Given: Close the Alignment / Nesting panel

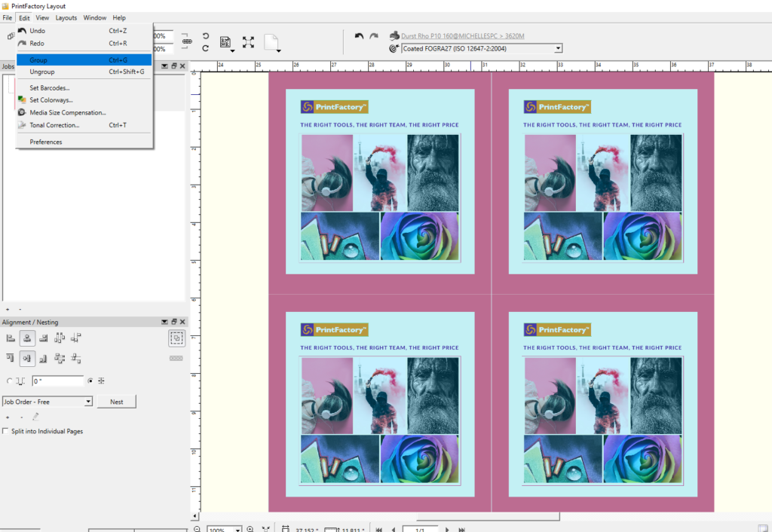Looking at the screenshot, I should click(x=182, y=322).
